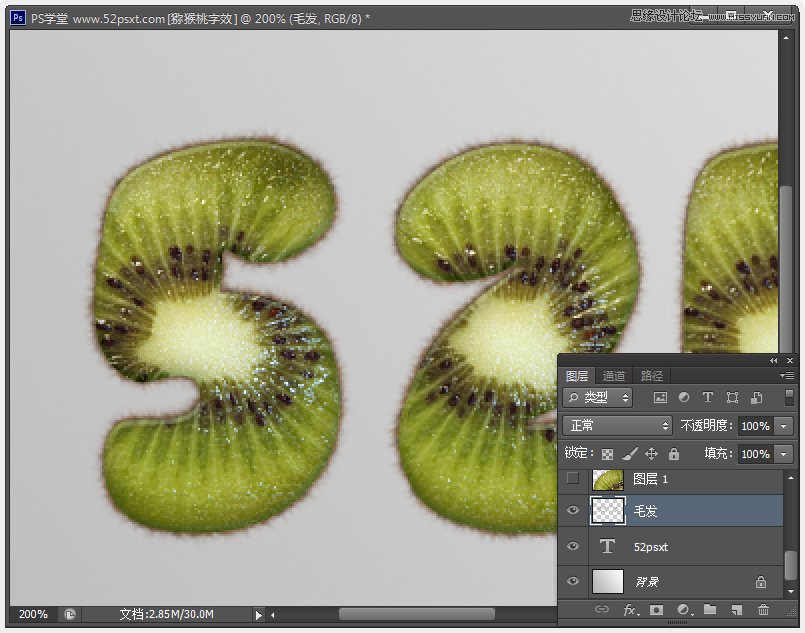This screenshot has height=633, width=805.
Task: Hide the 毛发 layer
Action: point(573,511)
